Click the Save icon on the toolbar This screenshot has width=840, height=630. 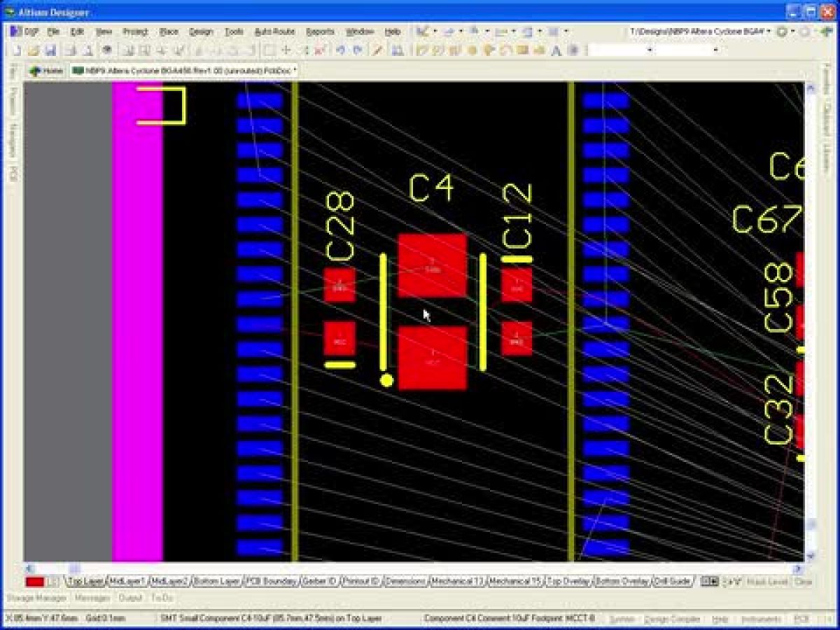click(49, 50)
